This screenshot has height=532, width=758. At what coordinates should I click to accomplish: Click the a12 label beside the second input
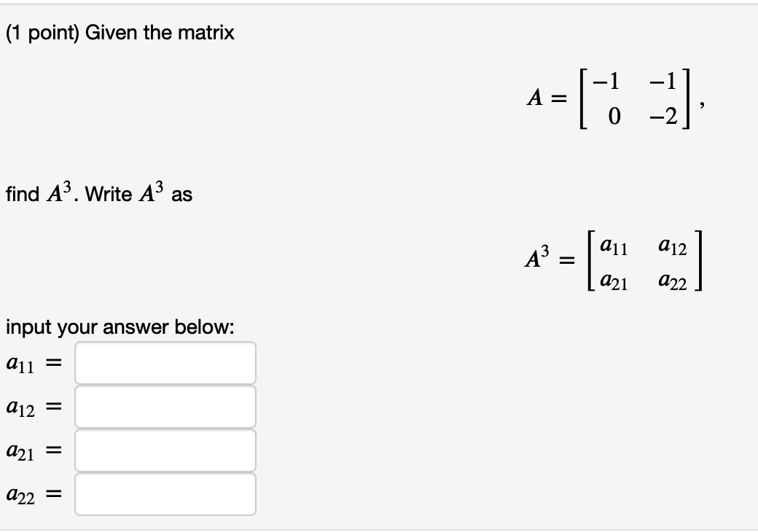tap(20, 408)
